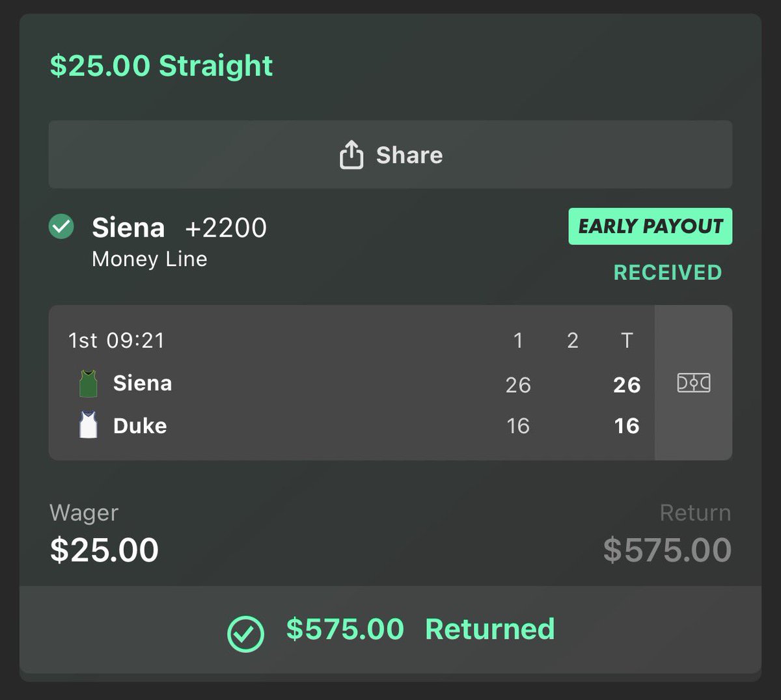Viewport: 781px width, 700px height.
Task: Click the green checkmark beside Siena
Action: pyautogui.click(x=61, y=227)
